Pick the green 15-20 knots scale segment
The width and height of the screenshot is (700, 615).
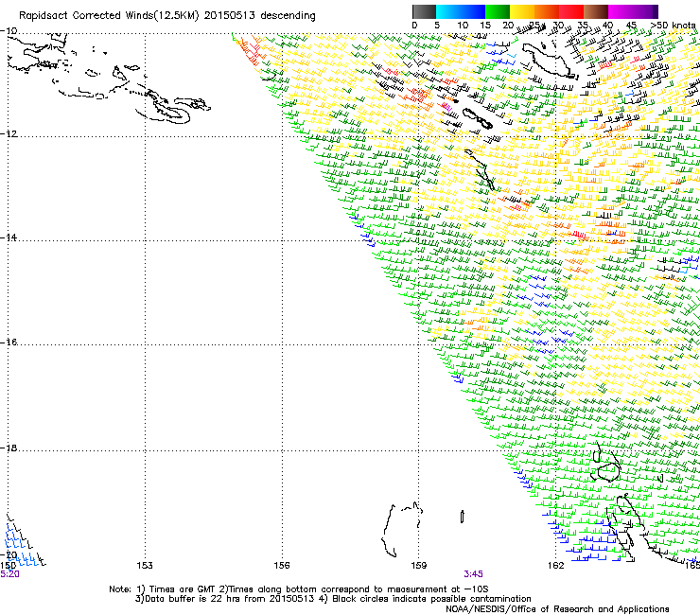pyautogui.click(x=498, y=11)
